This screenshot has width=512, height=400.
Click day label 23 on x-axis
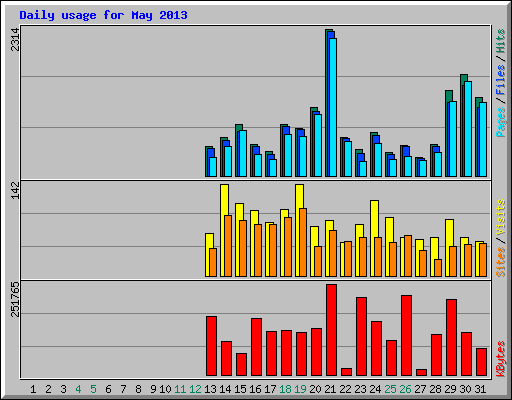pyautogui.click(x=360, y=389)
